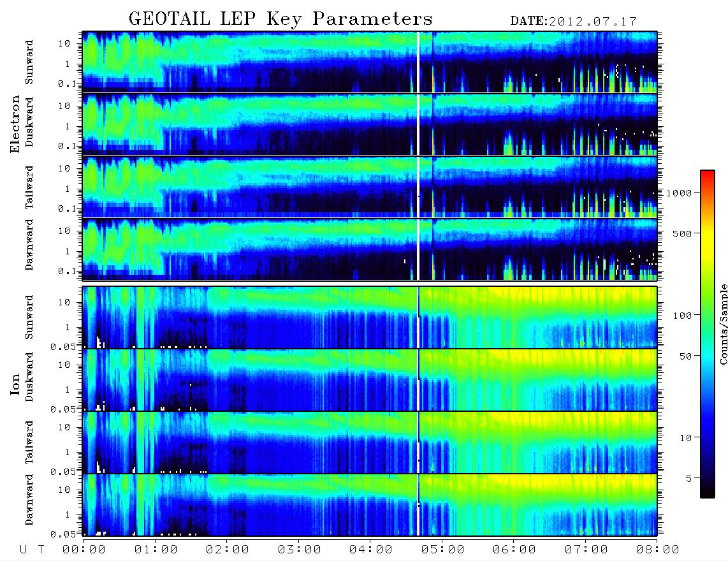Click the 0.05 tick of Ion Sunward axis
Screen dimensions: 728x561
click(62, 347)
